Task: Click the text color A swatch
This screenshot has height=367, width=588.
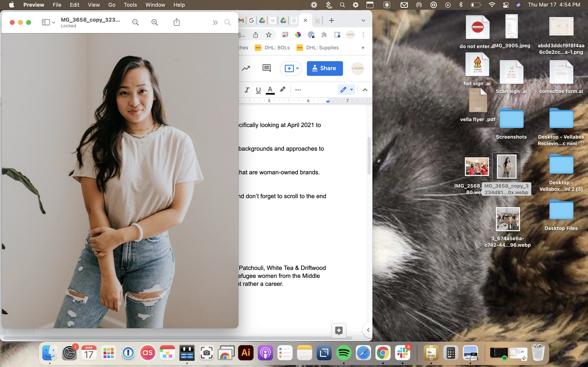Action: click(x=270, y=90)
